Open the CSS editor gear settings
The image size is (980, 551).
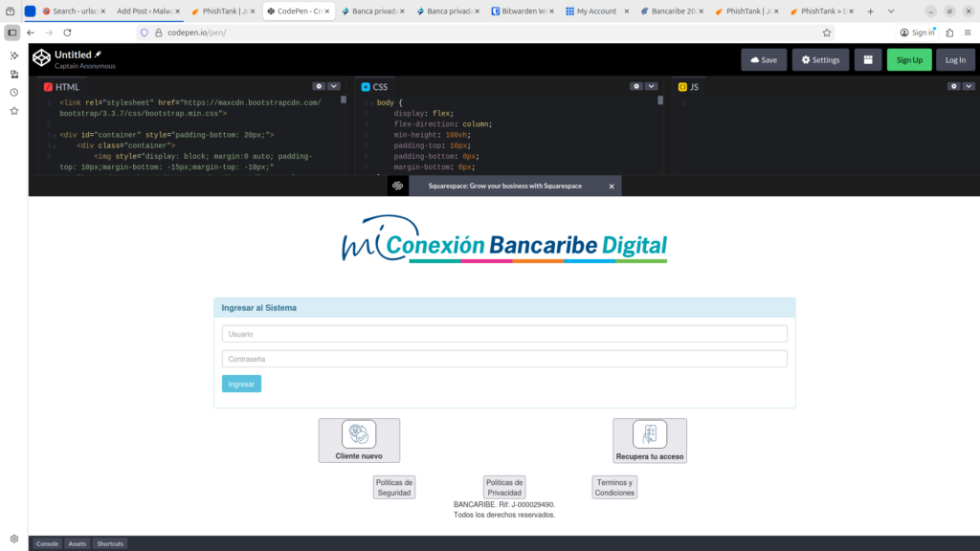(636, 86)
